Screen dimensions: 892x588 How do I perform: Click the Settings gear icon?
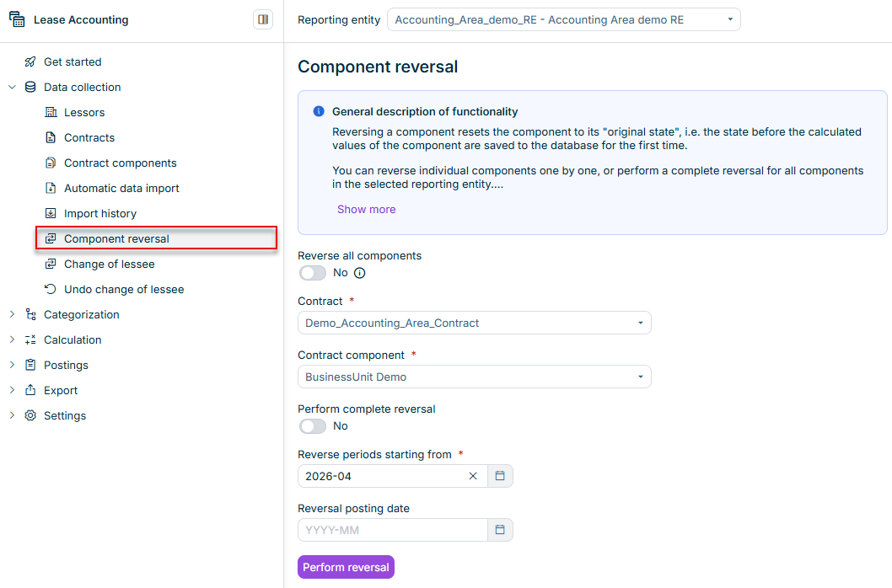point(30,415)
